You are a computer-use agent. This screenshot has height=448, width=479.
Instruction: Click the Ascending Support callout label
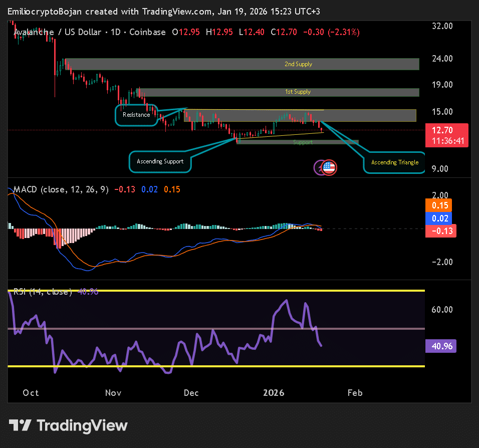(160, 161)
